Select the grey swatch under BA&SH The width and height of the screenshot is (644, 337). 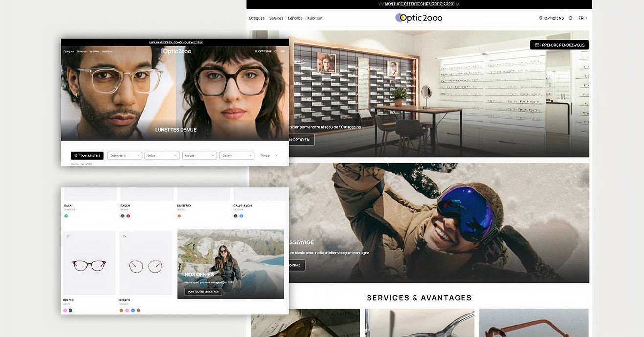pos(123,216)
